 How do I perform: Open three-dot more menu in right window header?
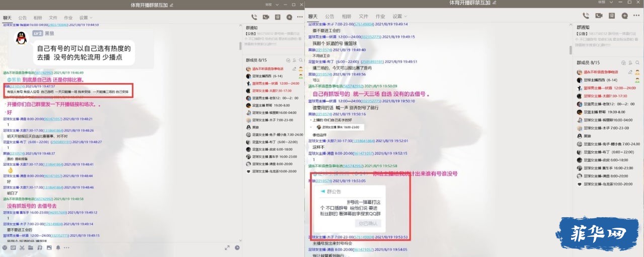pyautogui.click(x=637, y=16)
